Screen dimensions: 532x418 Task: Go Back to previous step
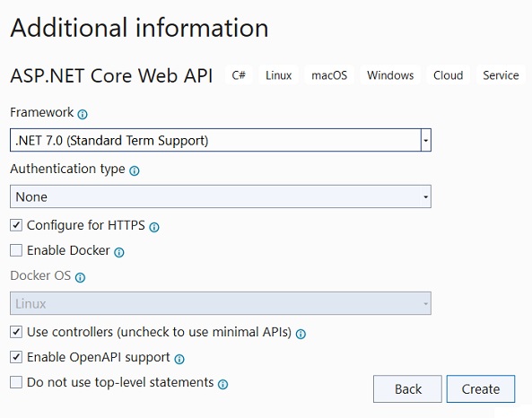pos(408,389)
